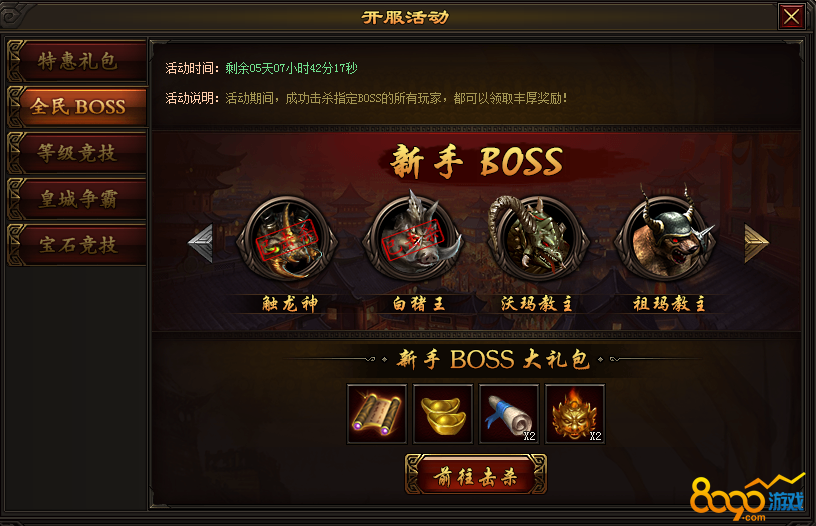The height and width of the screenshot is (526, 816).
Task: Show previous bosses with left arrow
Action: (201, 243)
